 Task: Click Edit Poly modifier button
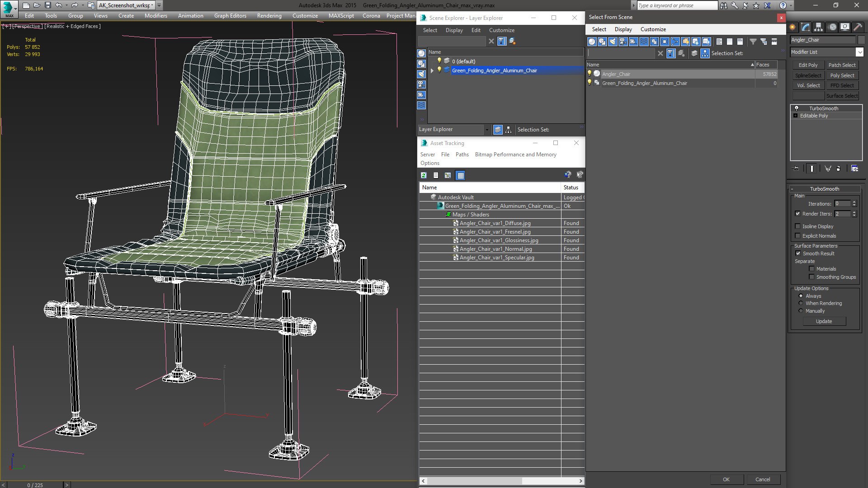(808, 65)
